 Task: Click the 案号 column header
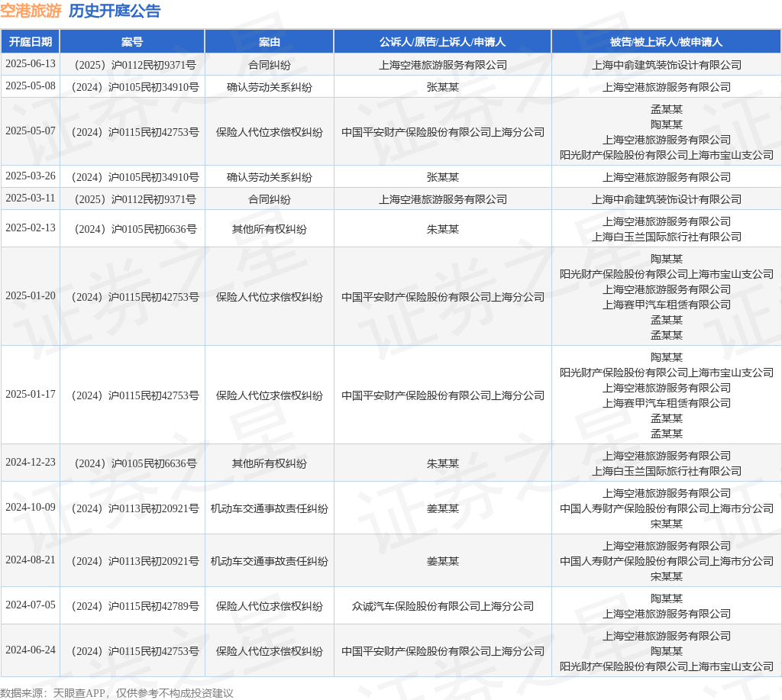click(x=132, y=42)
